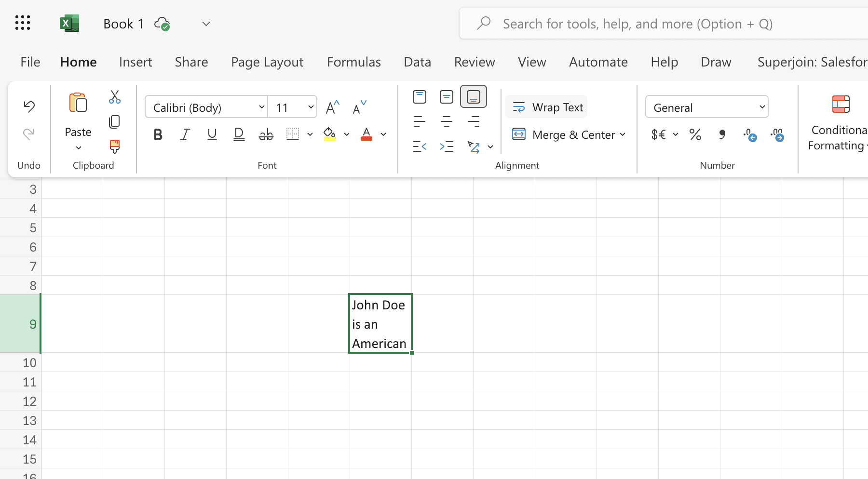Cut selection with scissors icon
The width and height of the screenshot is (868, 479).
pos(115,97)
